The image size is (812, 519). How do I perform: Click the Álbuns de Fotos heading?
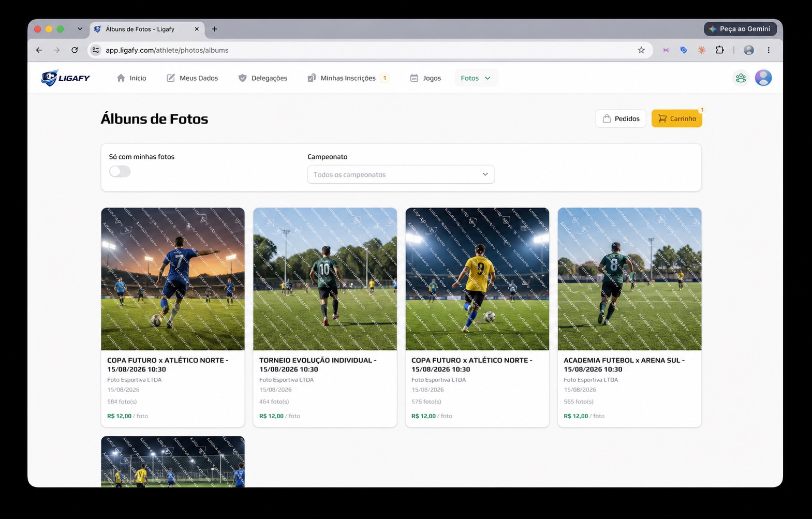tap(154, 118)
